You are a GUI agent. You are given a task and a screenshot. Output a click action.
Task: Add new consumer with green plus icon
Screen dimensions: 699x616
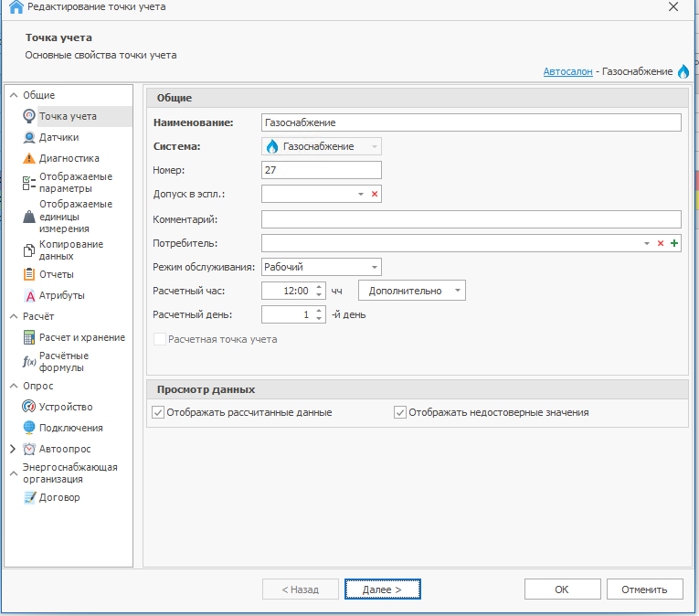674,243
